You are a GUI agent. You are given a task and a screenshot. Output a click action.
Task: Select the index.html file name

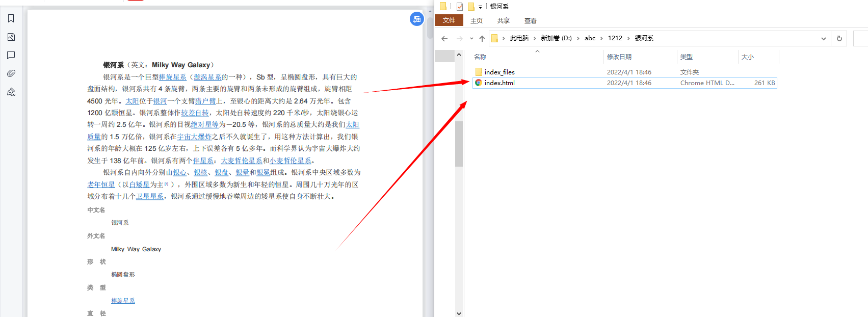coord(499,83)
